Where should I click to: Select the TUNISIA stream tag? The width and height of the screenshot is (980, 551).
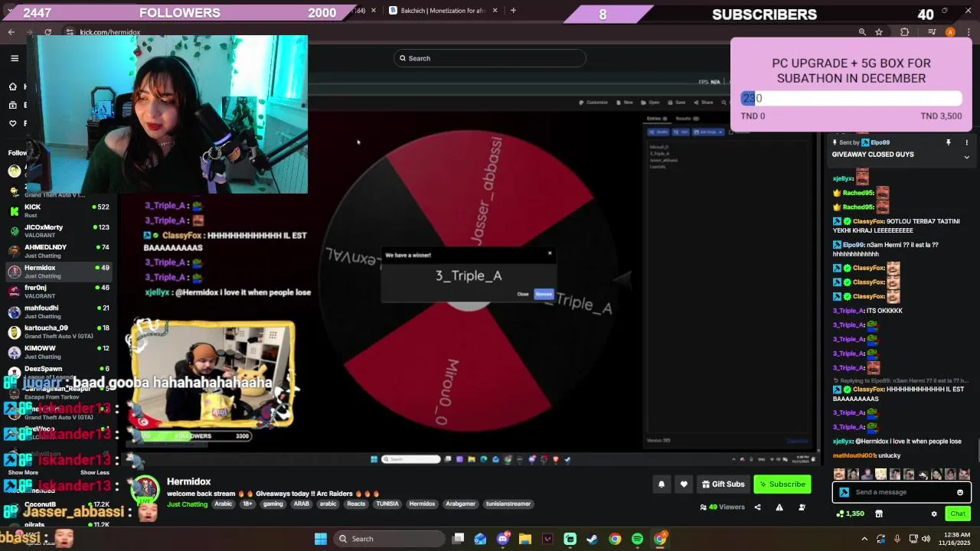[x=387, y=504]
